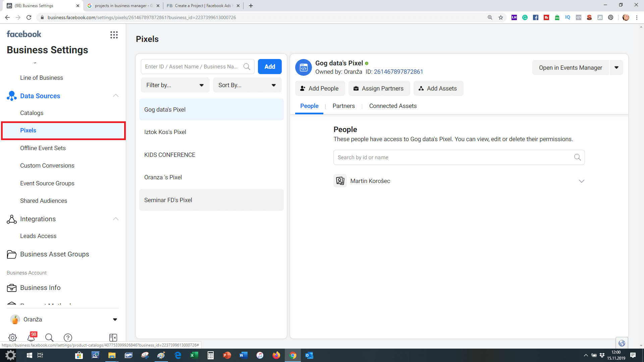
Task: Click the blue Add button
Action: pos(270,67)
